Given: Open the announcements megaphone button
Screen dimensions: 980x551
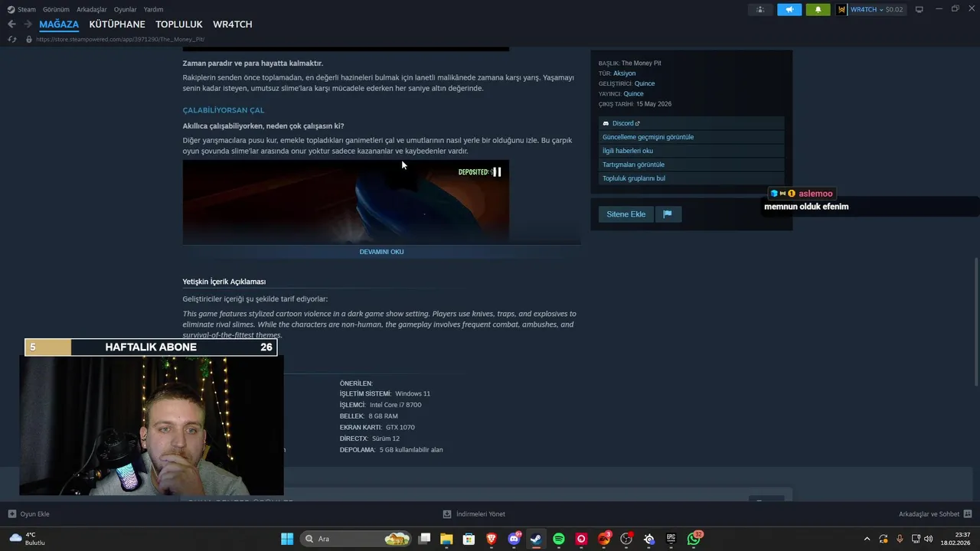Looking at the screenshot, I should pyautogui.click(x=789, y=9).
